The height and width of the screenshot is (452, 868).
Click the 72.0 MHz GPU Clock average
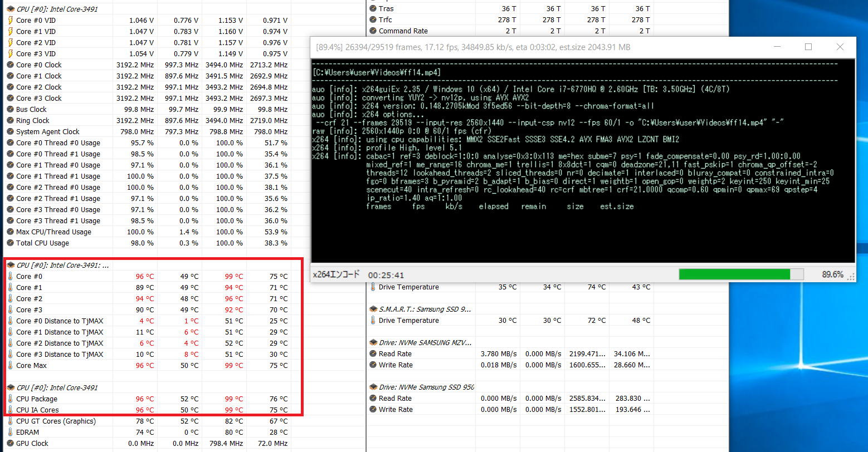click(x=271, y=443)
